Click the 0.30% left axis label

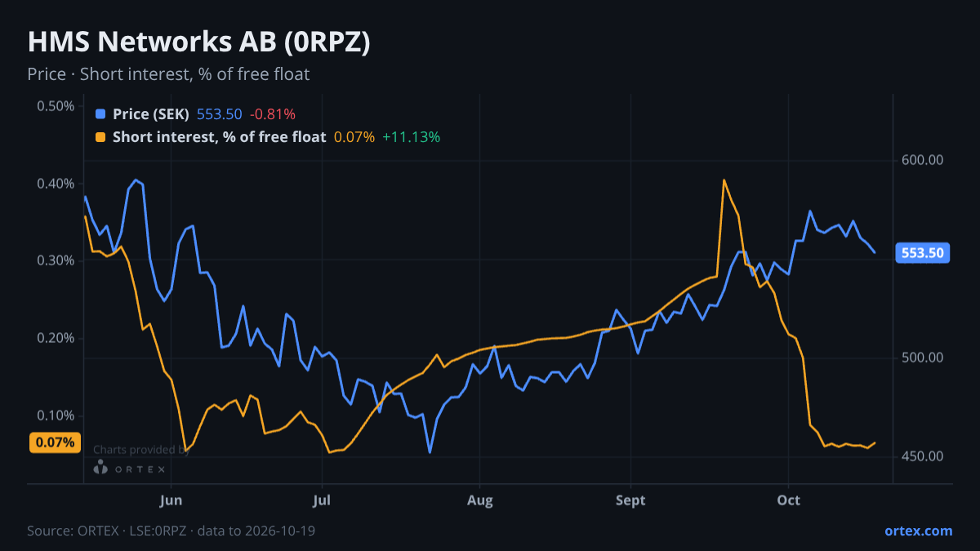click(56, 260)
